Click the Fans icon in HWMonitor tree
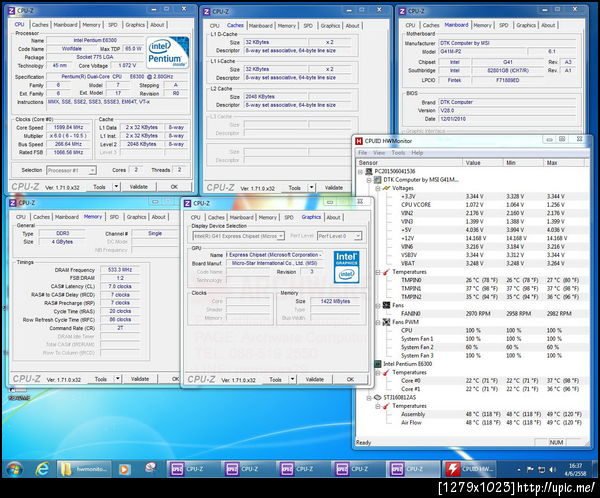Image resolution: width=600 pixels, height=498 pixels. point(386,305)
